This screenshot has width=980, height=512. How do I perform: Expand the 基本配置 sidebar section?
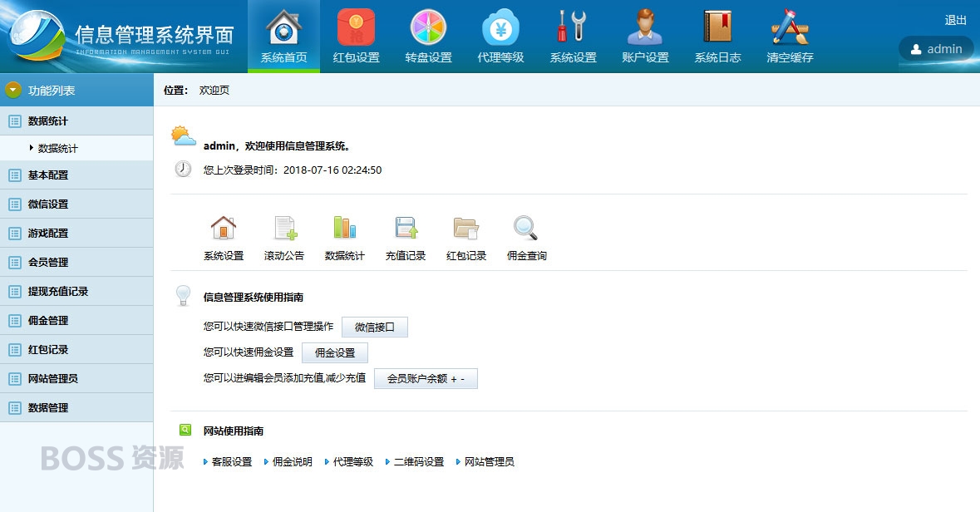(x=76, y=175)
